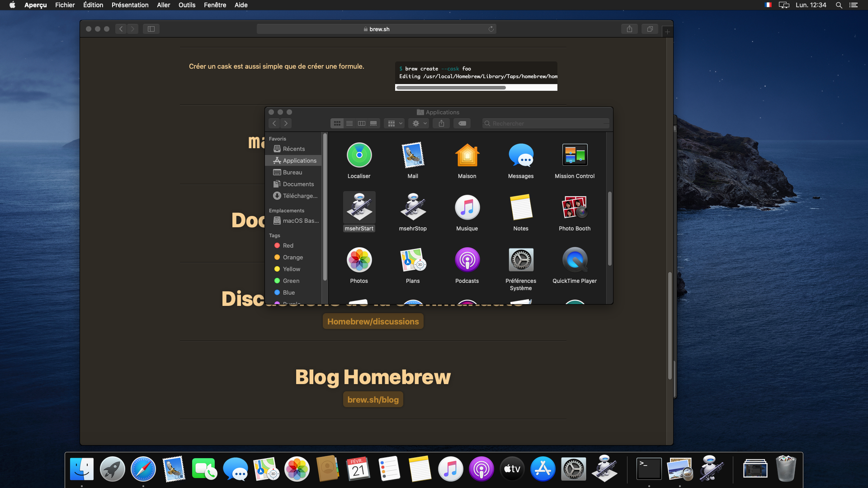Open Messages in Applications window
Screen dimensions: 868x488
tap(521, 155)
